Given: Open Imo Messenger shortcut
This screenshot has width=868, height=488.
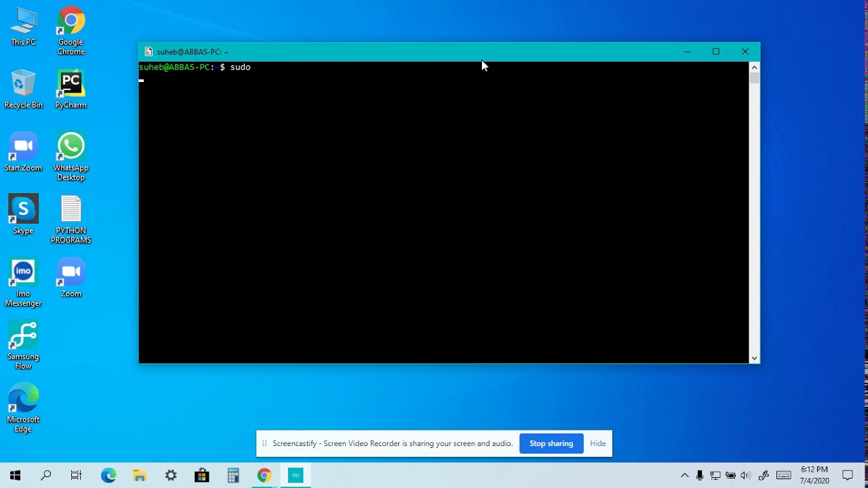Looking at the screenshot, I should 23,283.
